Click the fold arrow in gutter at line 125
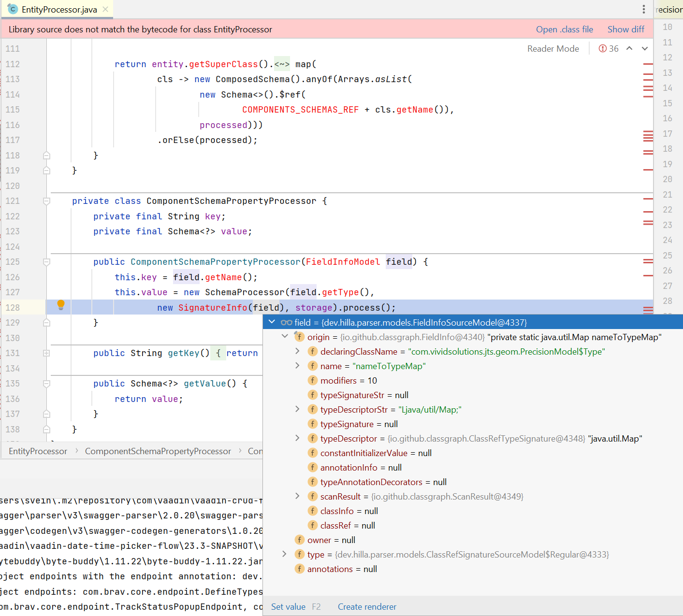The width and height of the screenshot is (683, 616). pyautogui.click(x=46, y=261)
